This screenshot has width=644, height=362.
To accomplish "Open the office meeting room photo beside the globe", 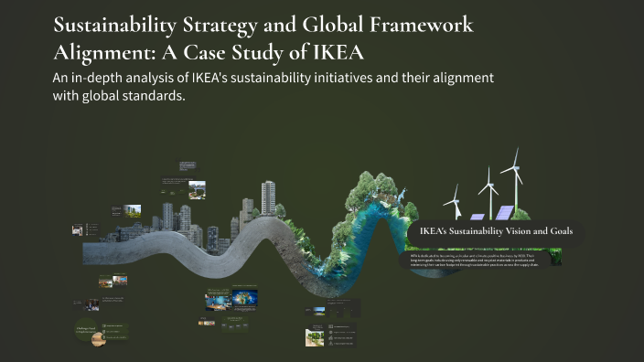I will (219, 302).
